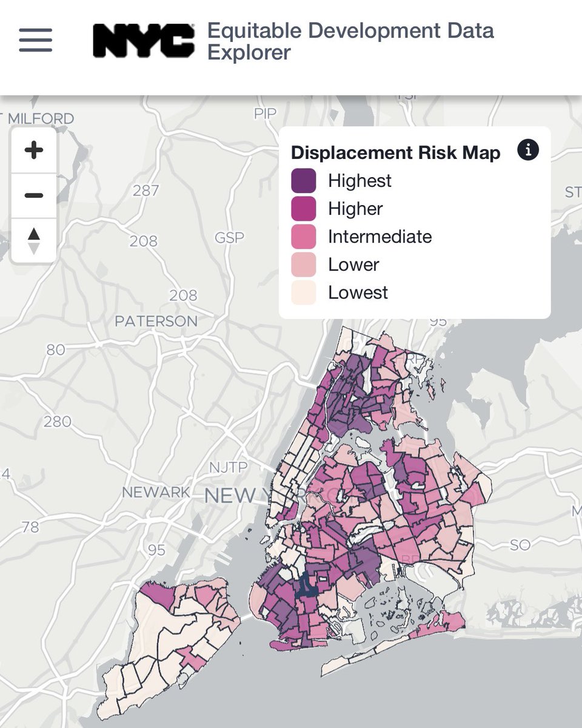Toggle the Lower risk legend entry
The image size is (582, 728).
(353, 265)
